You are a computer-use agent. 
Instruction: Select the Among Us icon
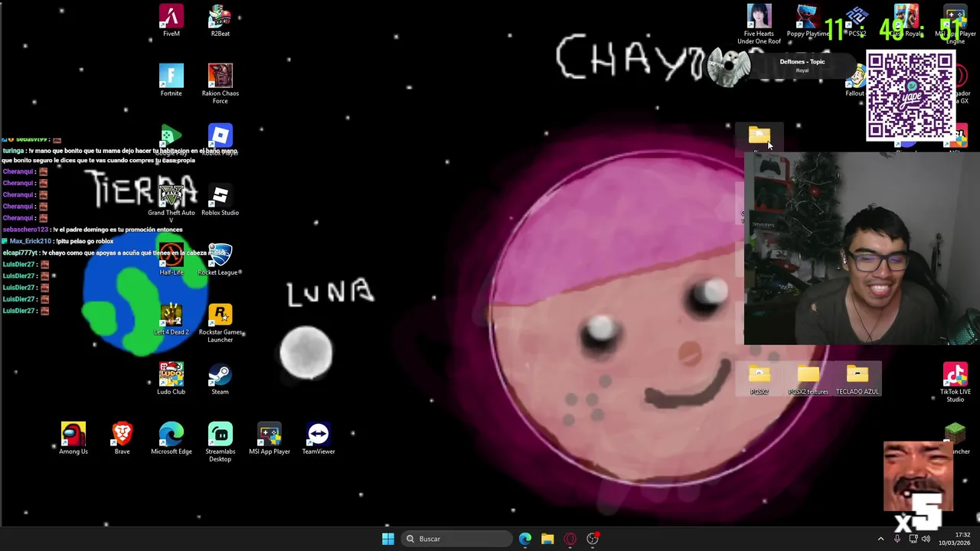point(73,439)
